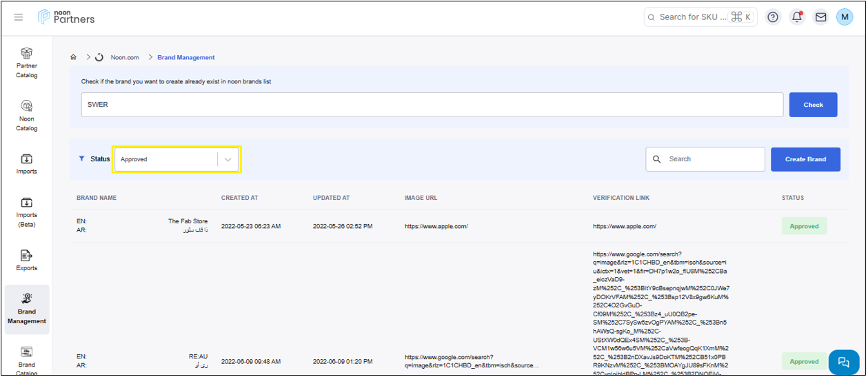Focus the brand name check field containing SWER
Image resolution: width=868 pixels, height=377 pixels.
[432, 105]
